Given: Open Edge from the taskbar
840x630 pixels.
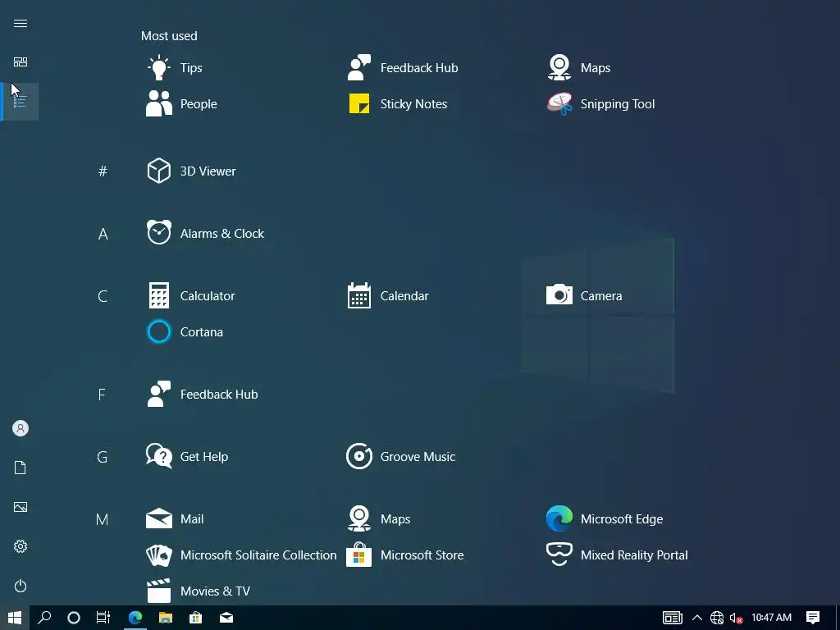Looking at the screenshot, I should [x=135, y=618].
